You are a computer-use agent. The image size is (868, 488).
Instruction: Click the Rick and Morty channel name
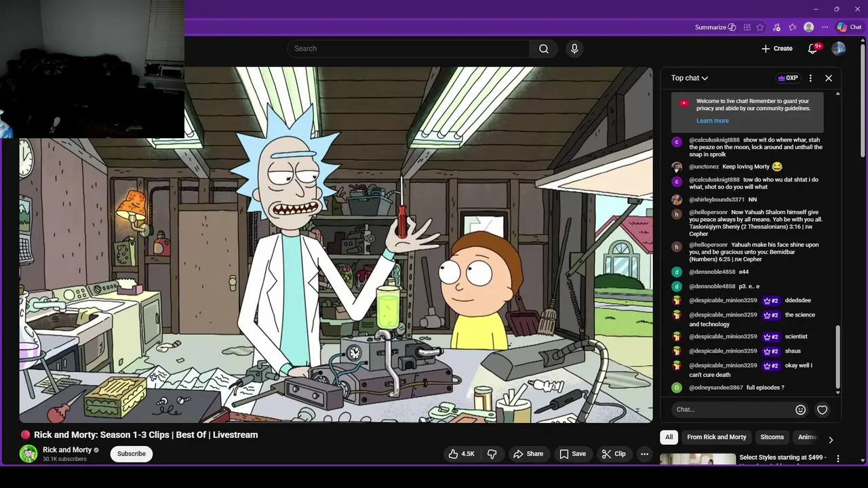pos(67,450)
